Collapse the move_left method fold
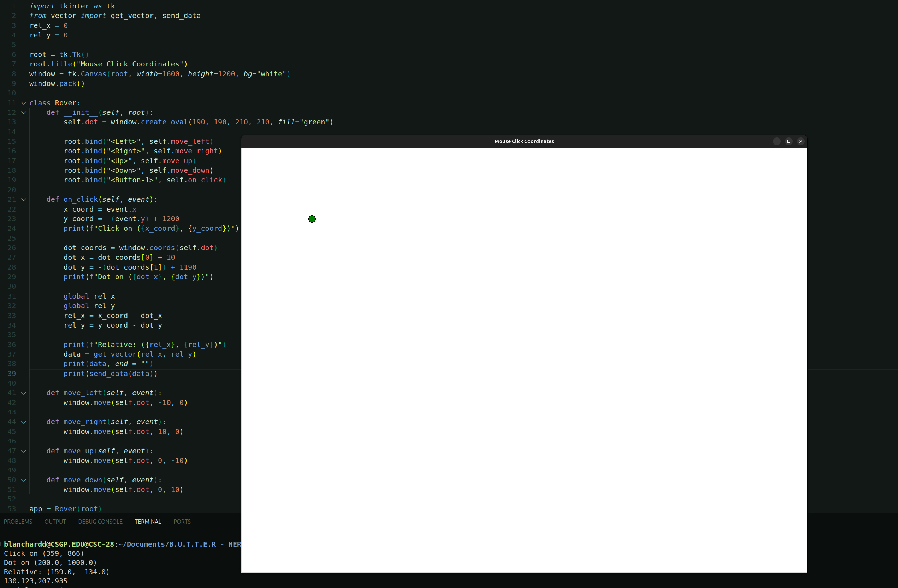 [x=23, y=393]
